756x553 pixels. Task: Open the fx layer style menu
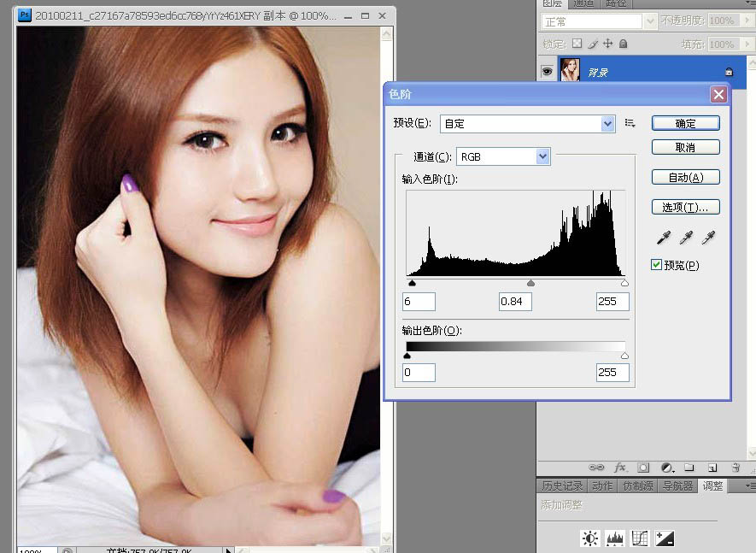coord(620,468)
